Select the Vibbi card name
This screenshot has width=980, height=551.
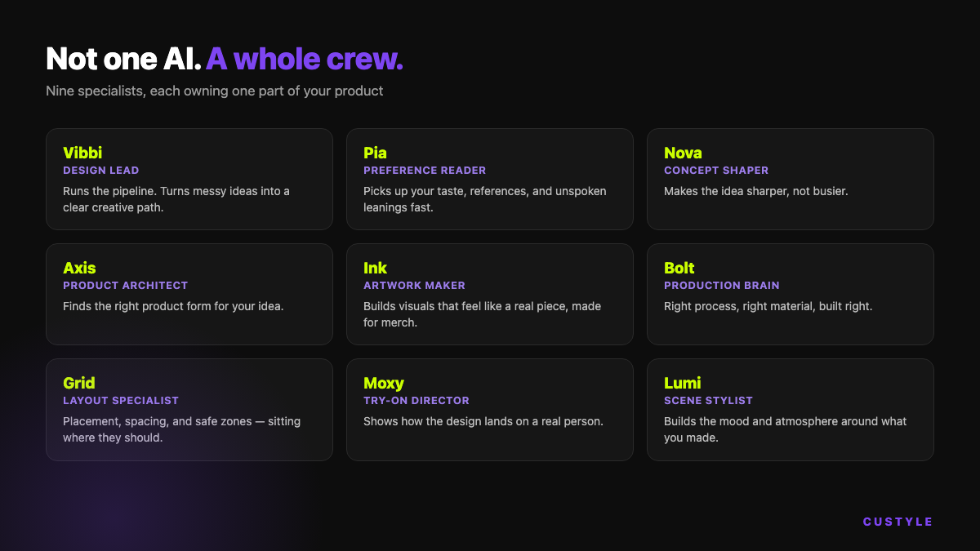pos(82,153)
